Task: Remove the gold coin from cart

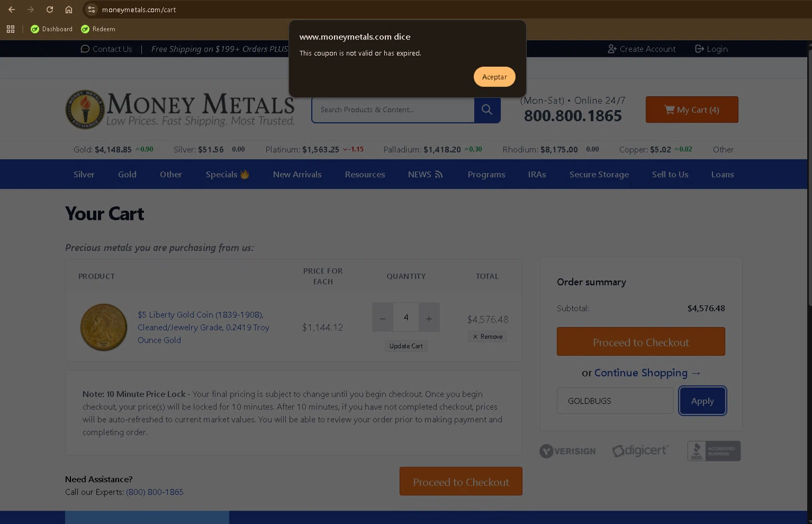Action: coord(488,337)
